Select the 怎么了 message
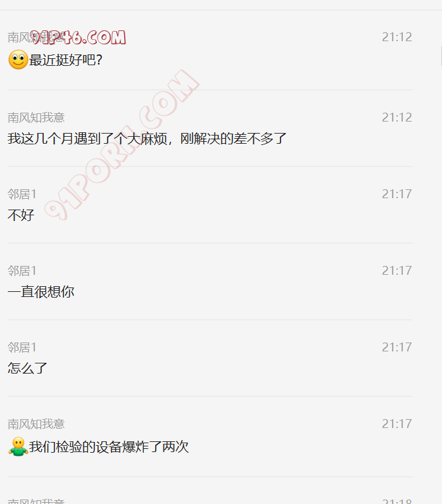The width and height of the screenshot is (442, 504). (x=28, y=369)
